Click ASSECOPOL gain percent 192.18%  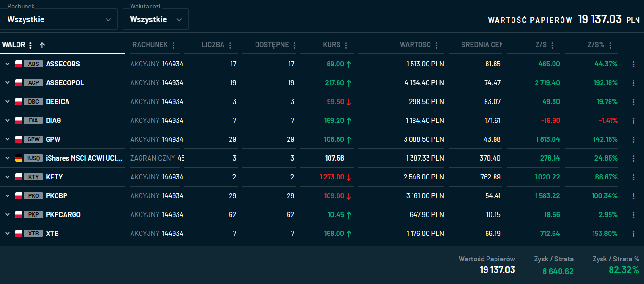[606, 83]
